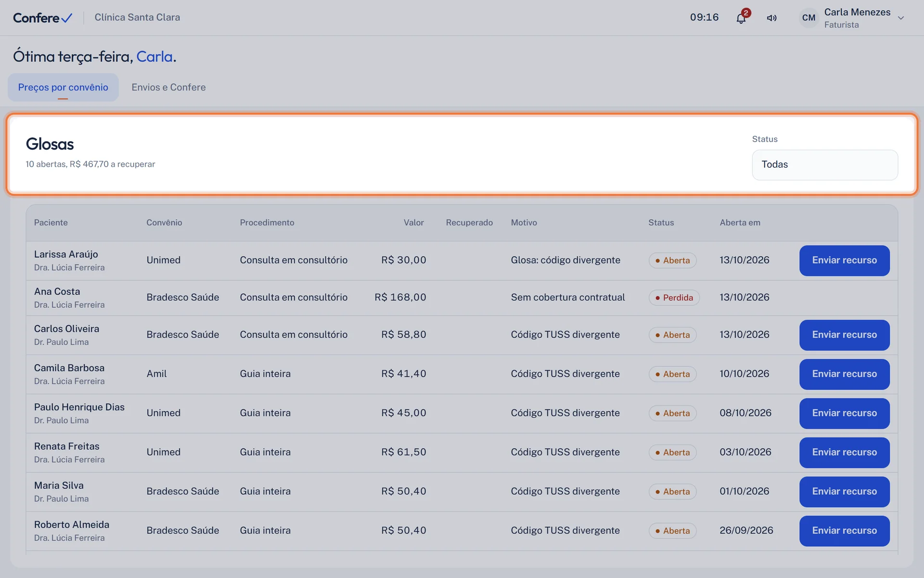Viewport: 924px width, 578px height.
Task: Select the Motivo column header
Action: tap(524, 223)
